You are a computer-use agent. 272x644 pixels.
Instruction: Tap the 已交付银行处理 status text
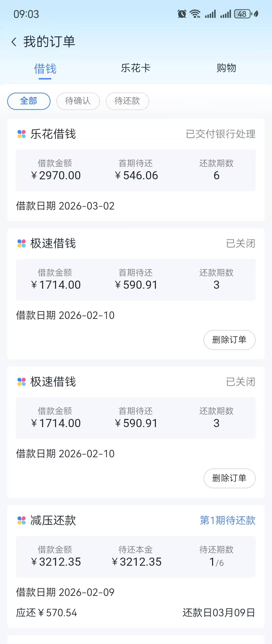(221, 134)
